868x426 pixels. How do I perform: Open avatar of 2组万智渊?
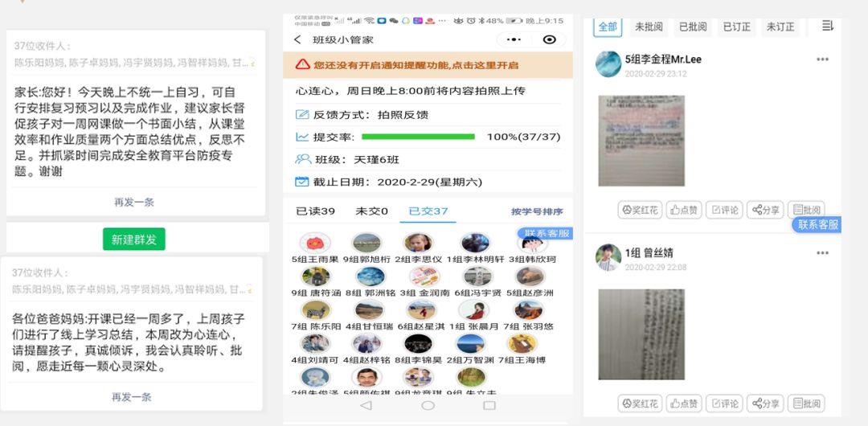click(x=470, y=344)
